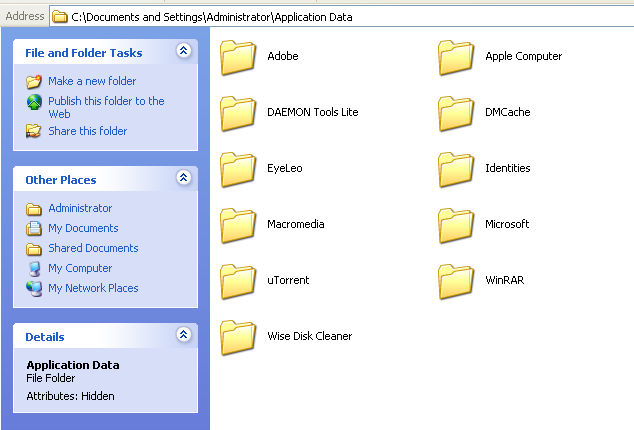Collapse the File and Folder Tasks panel
The image size is (634, 430).
184,51
